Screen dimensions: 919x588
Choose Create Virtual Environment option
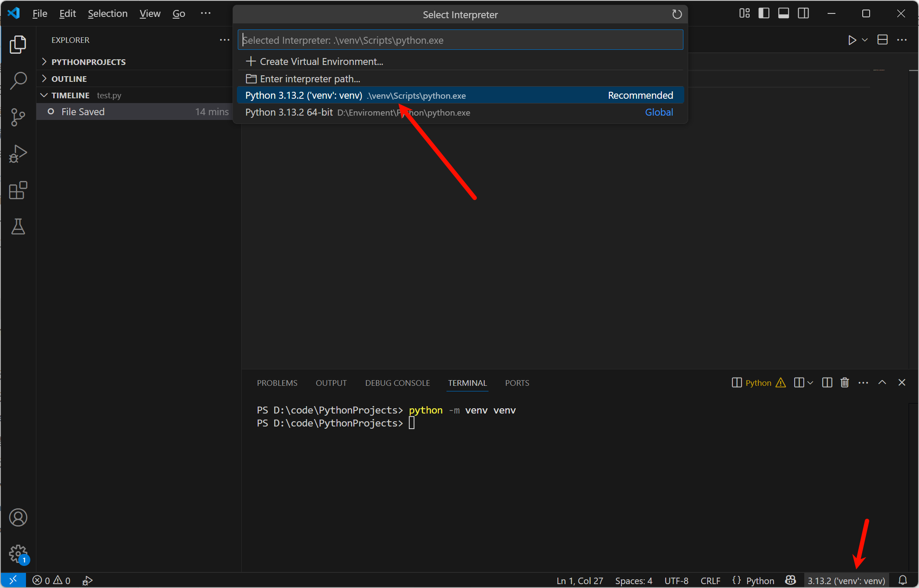[x=321, y=61]
